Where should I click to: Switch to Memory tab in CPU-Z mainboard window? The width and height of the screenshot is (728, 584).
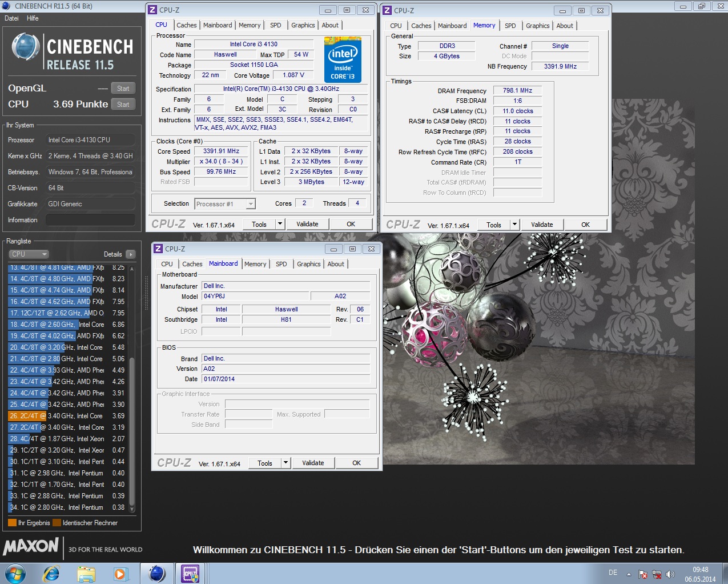pos(255,264)
